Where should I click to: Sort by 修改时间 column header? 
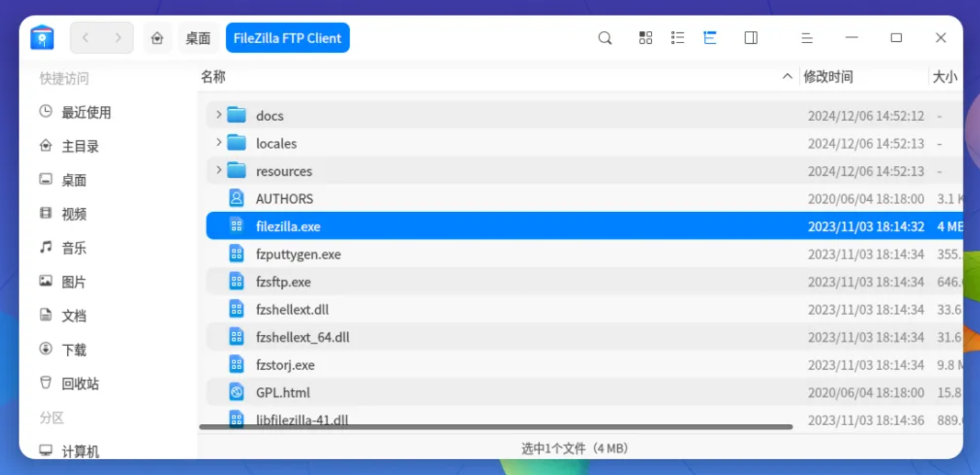(x=828, y=77)
